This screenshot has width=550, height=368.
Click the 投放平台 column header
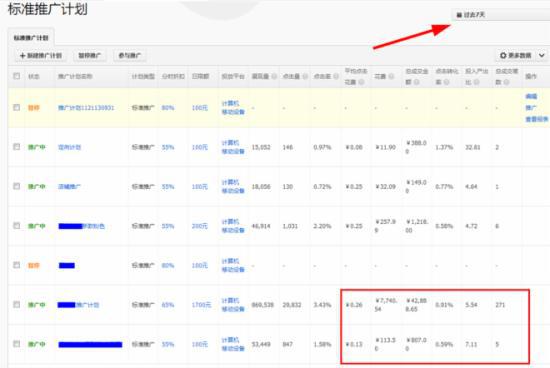click(x=233, y=76)
